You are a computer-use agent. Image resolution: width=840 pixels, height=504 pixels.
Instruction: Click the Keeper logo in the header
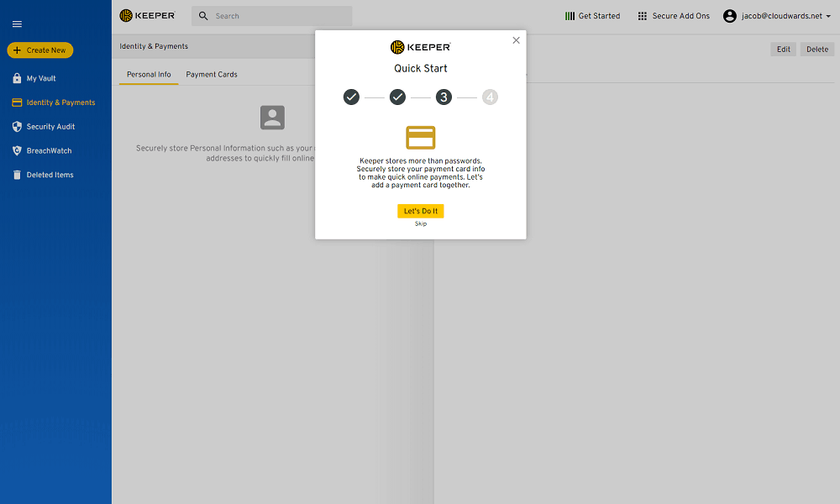(147, 15)
